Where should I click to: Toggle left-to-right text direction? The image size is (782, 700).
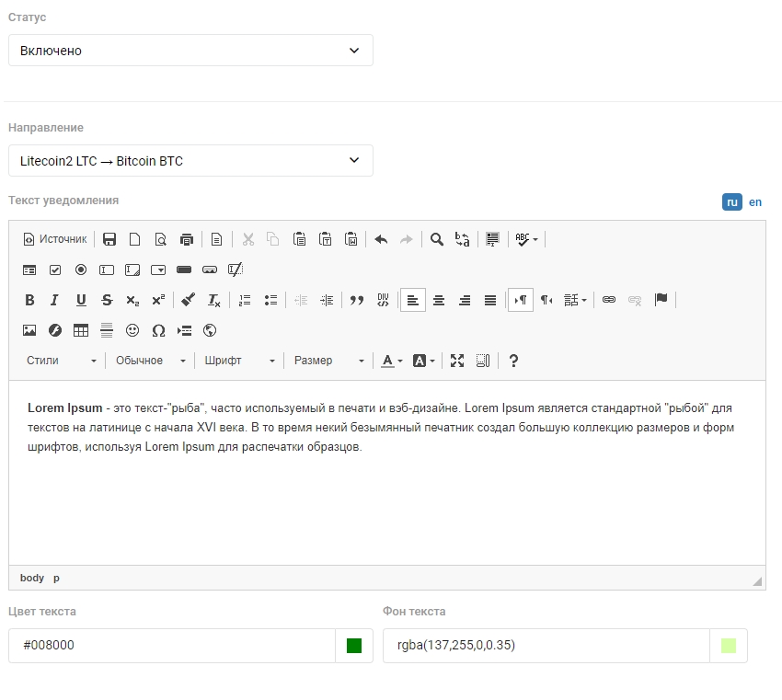(521, 300)
